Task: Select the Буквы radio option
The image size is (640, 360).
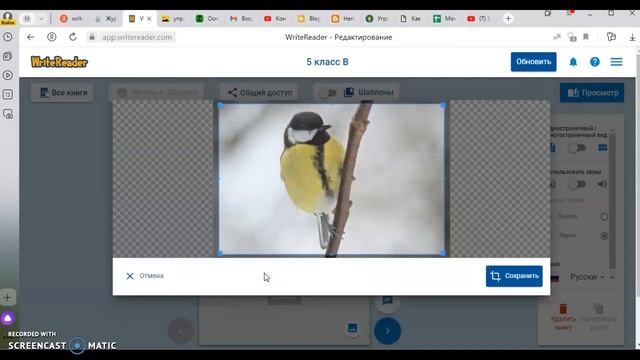Action: pyautogui.click(x=604, y=217)
